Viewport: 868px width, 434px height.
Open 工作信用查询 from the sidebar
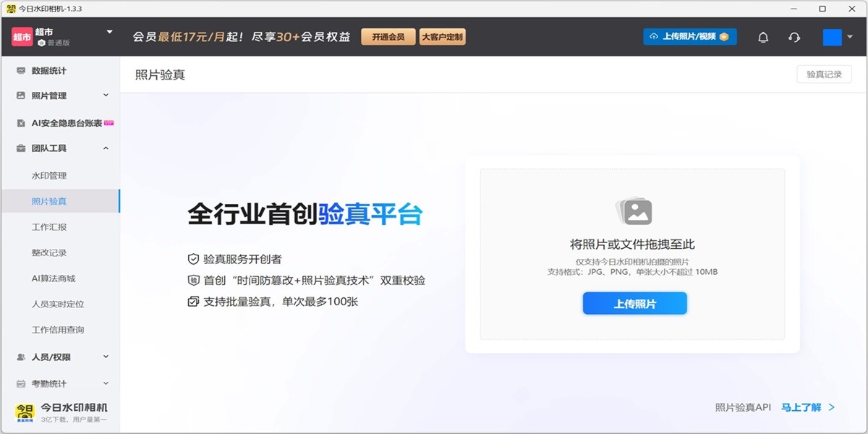tap(54, 329)
